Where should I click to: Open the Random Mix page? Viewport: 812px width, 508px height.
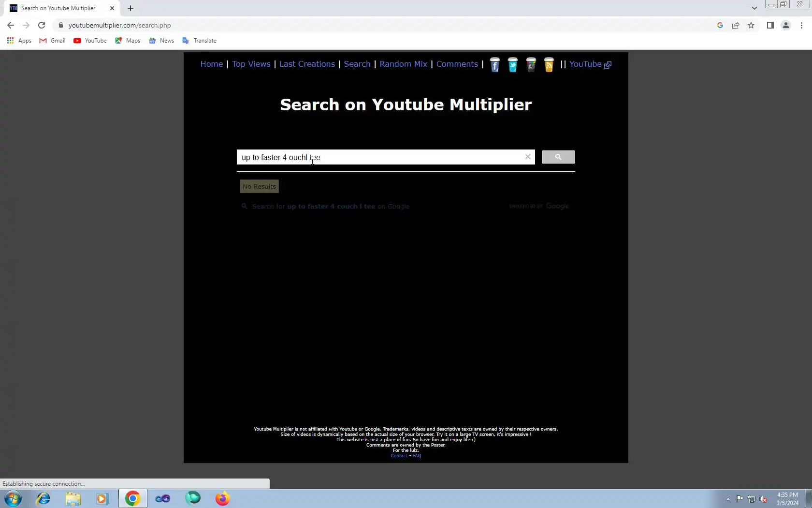pyautogui.click(x=404, y=64)
